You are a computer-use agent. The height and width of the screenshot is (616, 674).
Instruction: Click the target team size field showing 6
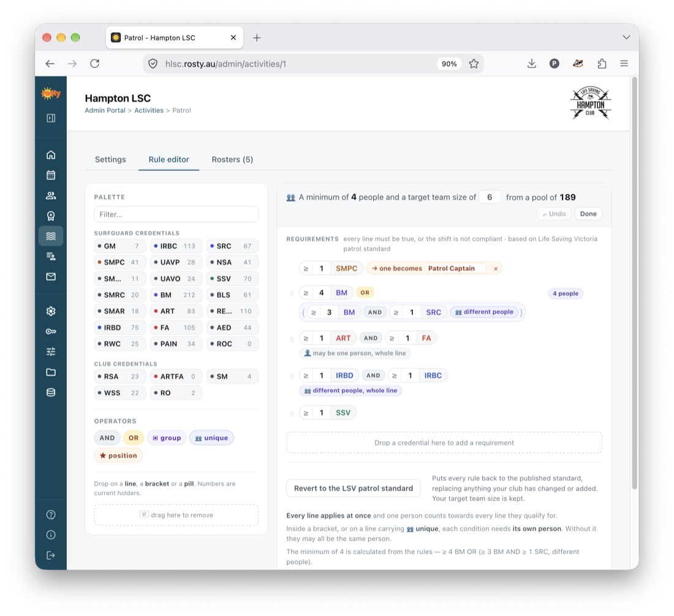point(490,197)
